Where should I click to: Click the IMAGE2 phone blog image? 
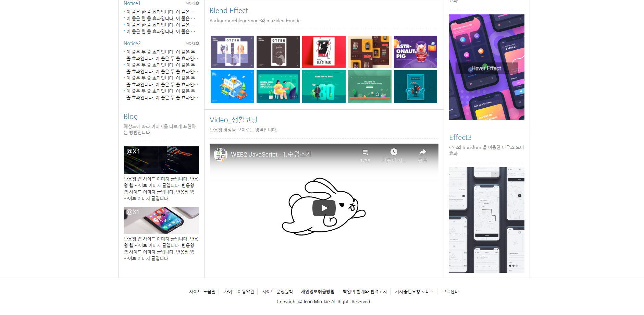(x=161, y=220)
